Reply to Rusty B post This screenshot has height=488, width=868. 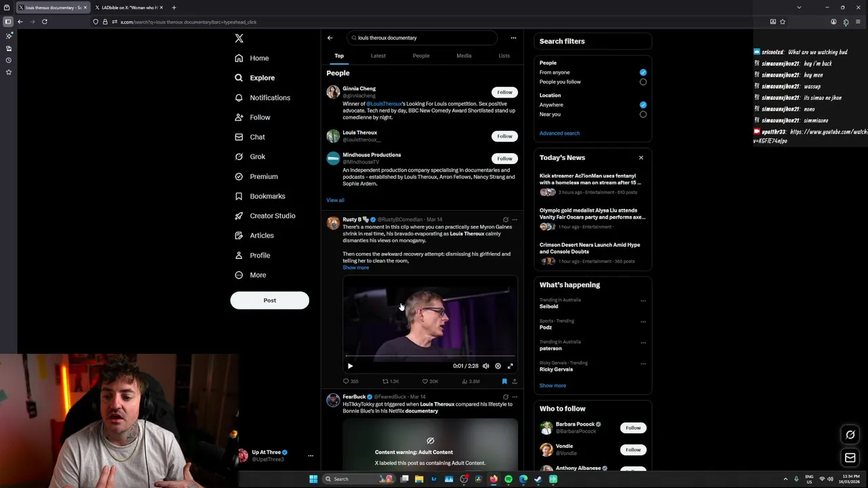(350, 382)
